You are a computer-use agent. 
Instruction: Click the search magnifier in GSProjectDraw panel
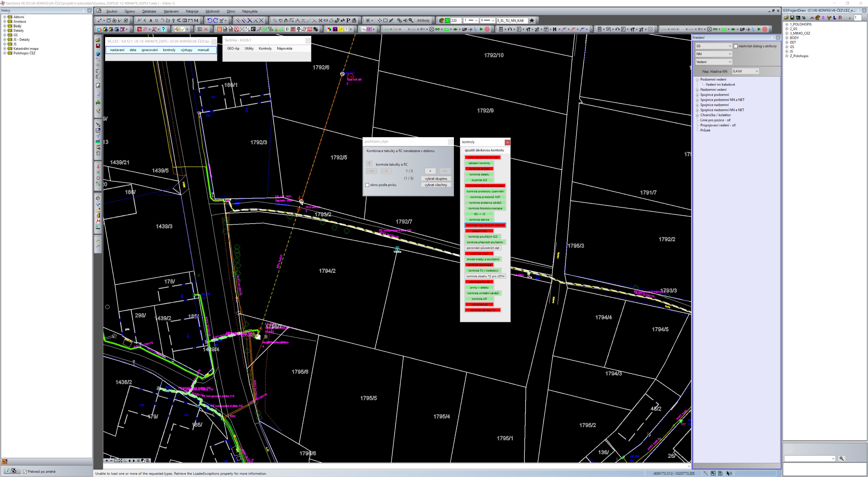(x=841, y=458)
